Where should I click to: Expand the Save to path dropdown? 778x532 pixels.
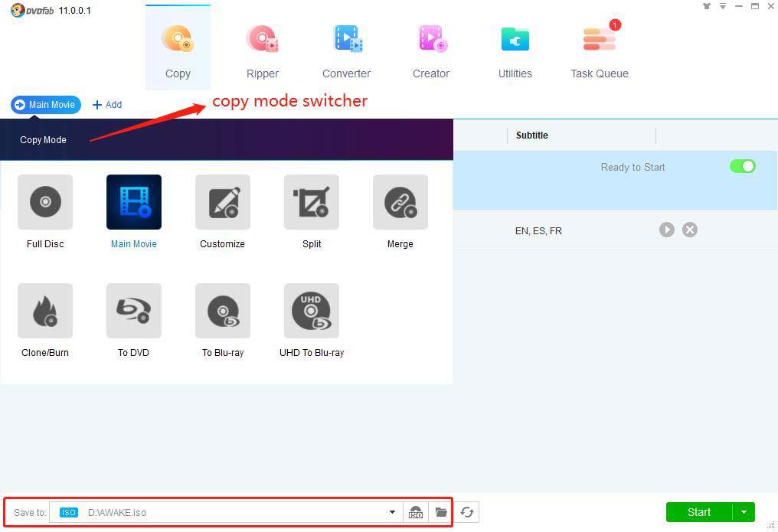click(x=392, y=512)
